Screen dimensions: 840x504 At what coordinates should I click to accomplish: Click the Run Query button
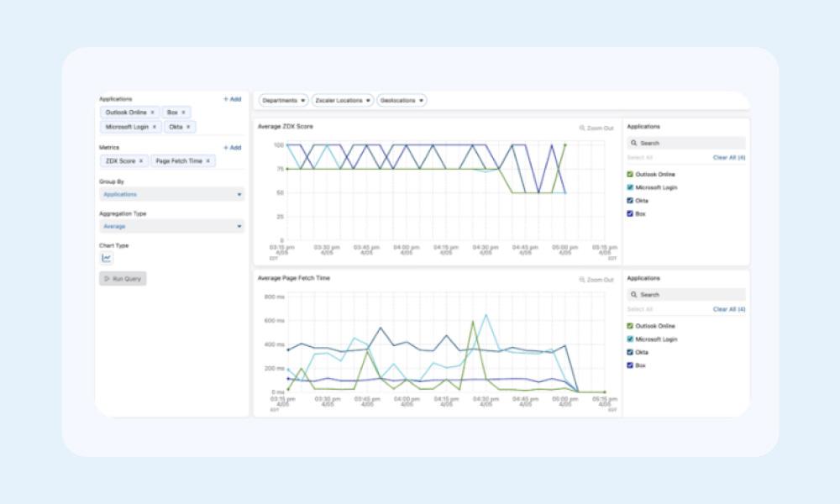[123, 278]
